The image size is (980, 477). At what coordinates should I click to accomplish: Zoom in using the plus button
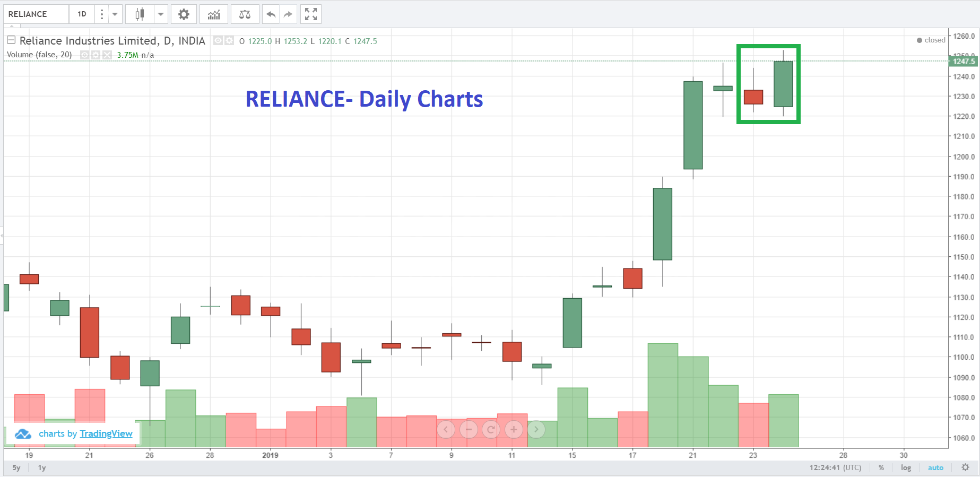click(x=514, y=429)
